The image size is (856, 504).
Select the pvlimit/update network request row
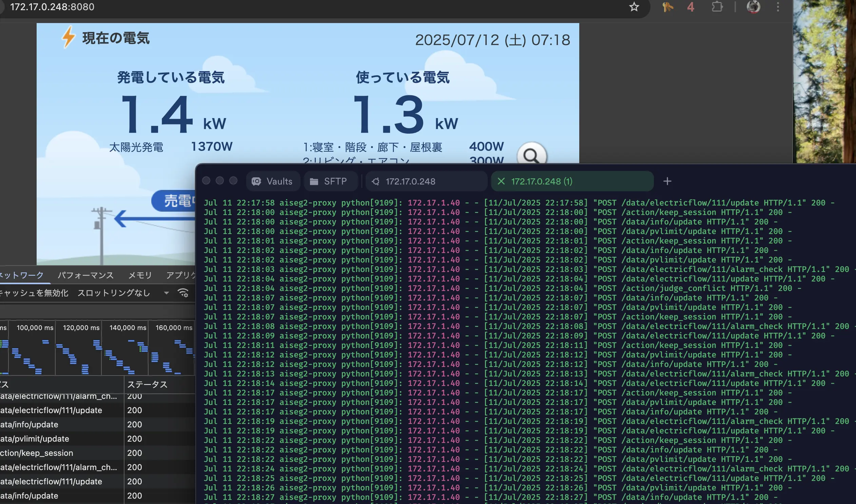35,439
